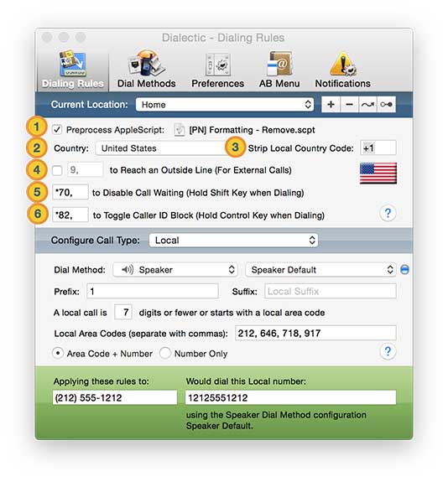
Task: Open the Dialing Rules toolbar tab
Action: [x=73, y=70]
